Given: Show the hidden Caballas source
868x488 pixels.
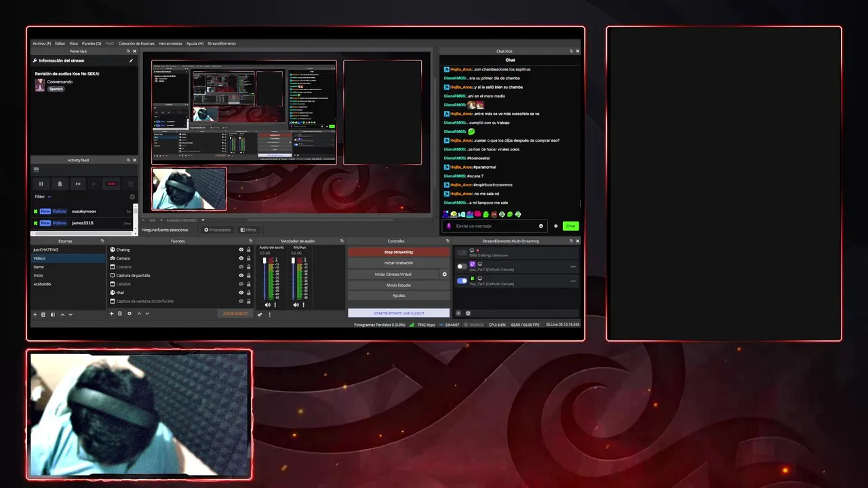Looking at the screenshot, I should point(241,284).
